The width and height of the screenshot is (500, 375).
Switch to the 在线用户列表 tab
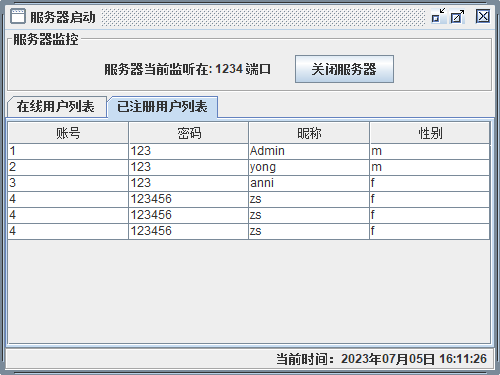(56, 107)
